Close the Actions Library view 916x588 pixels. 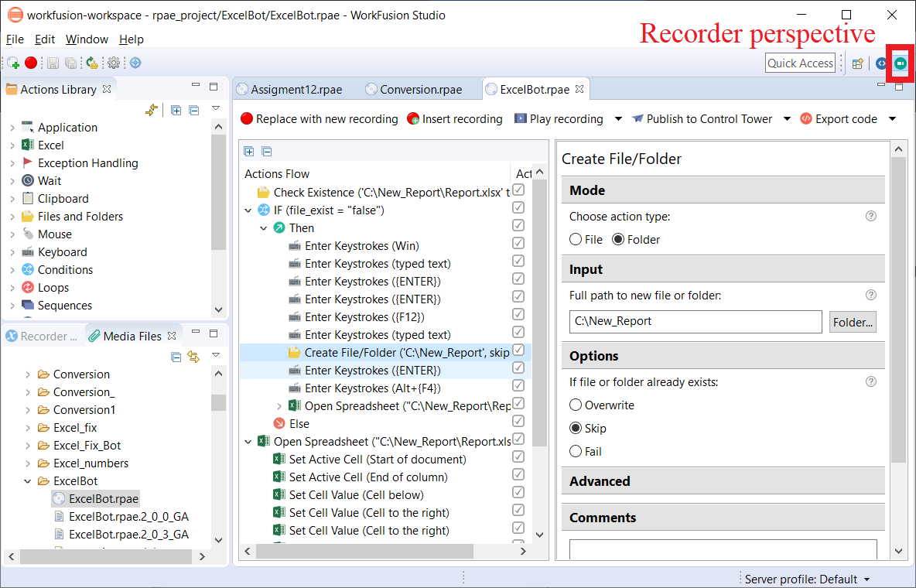click(106, 89)
